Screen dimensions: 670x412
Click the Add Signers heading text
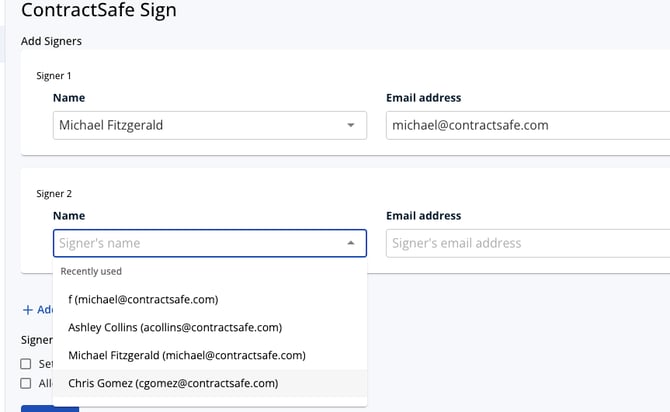point(51,41)
